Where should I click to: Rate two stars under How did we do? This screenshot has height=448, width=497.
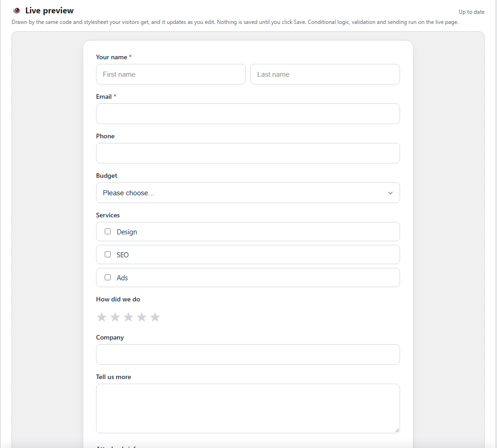(115, 317)
